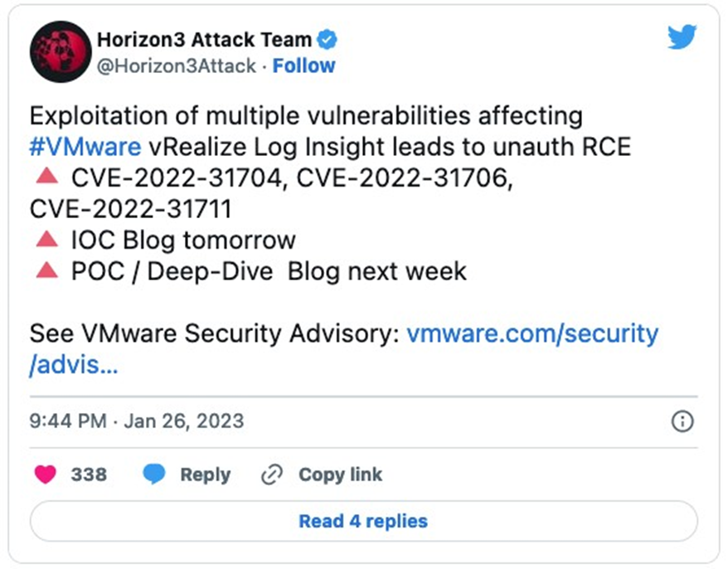Like the tweet with heart icon
The height and width of the screenshot is (569, 728).
(45, 474)
